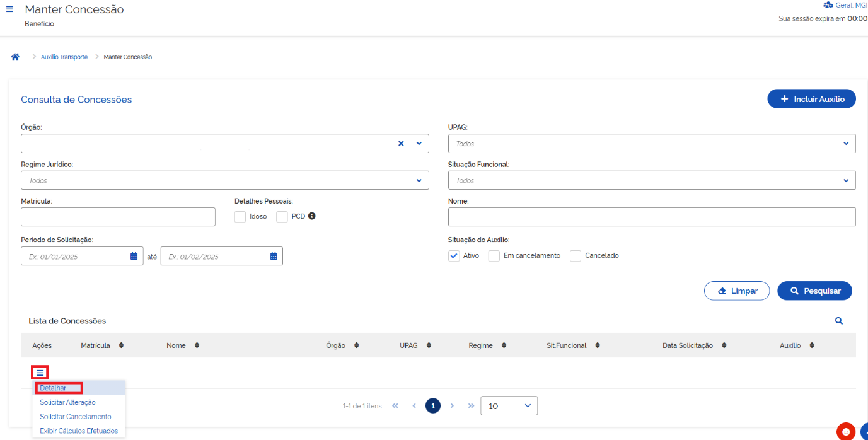This screenshot has height=440, width=868.
Task: Click into the Nome input field
Action: [652, 217]
